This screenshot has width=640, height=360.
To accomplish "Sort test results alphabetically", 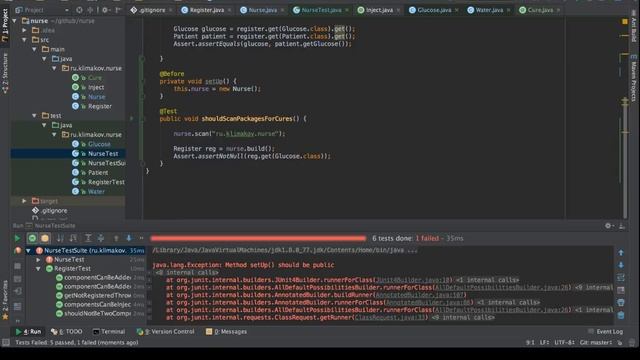I will (60, 238).
